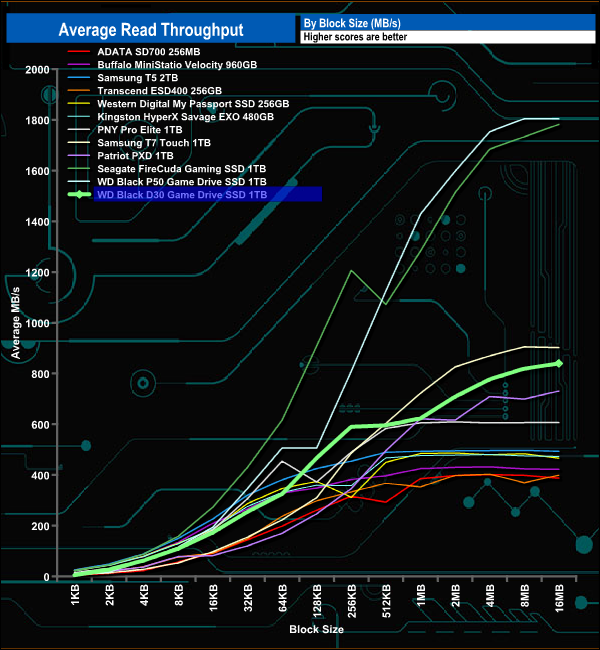Screen dimensions: 600x650
Task: Select highlighted WD Black D30 Game Drive entry
Action: 208,194
